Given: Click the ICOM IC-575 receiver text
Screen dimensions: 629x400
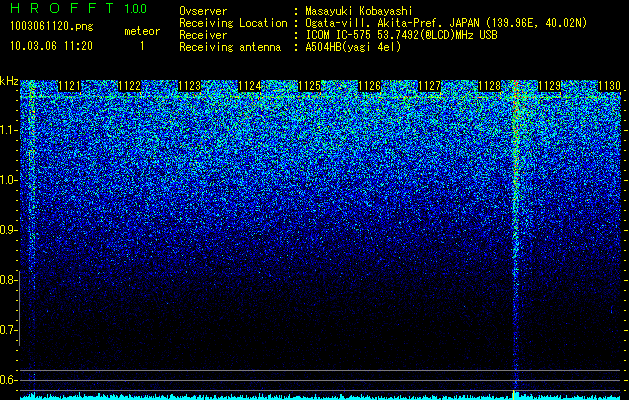Looking at the screenshot, I should coord(401,35).
